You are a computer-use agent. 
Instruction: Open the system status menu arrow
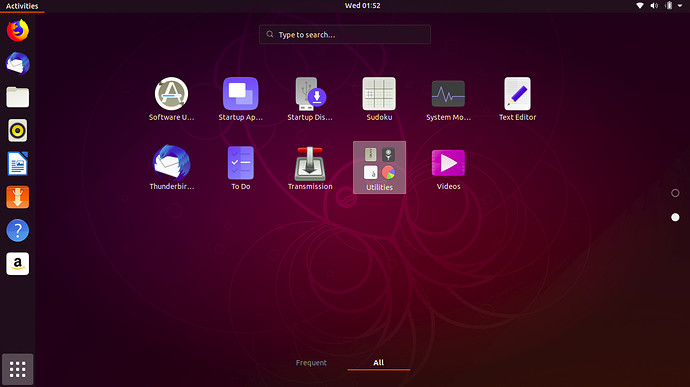tap(680, 6)
